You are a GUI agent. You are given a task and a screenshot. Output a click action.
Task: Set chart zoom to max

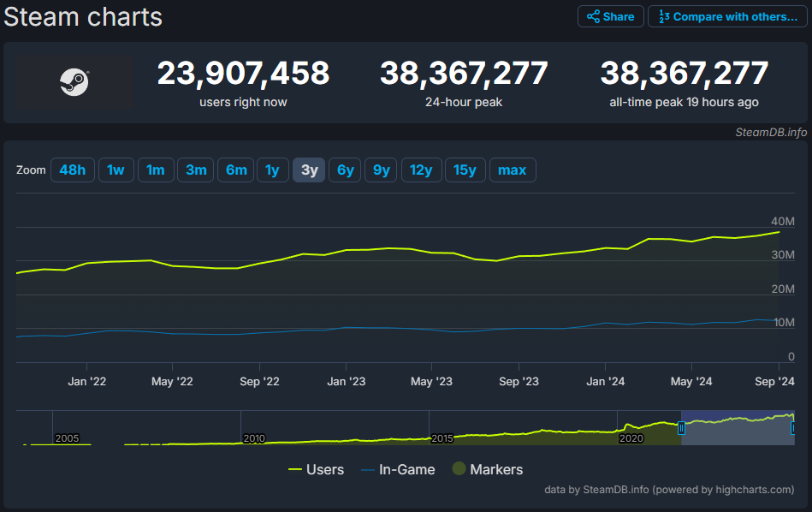tap(513, 170)
